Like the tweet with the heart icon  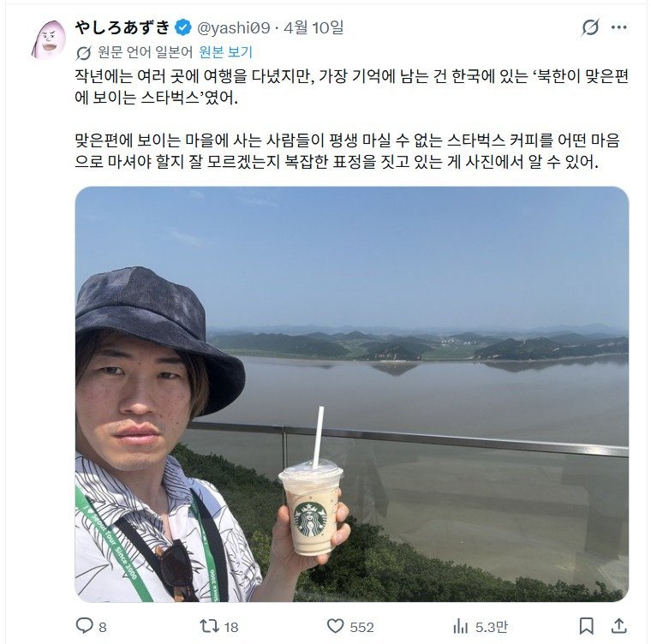pos(336,626)
